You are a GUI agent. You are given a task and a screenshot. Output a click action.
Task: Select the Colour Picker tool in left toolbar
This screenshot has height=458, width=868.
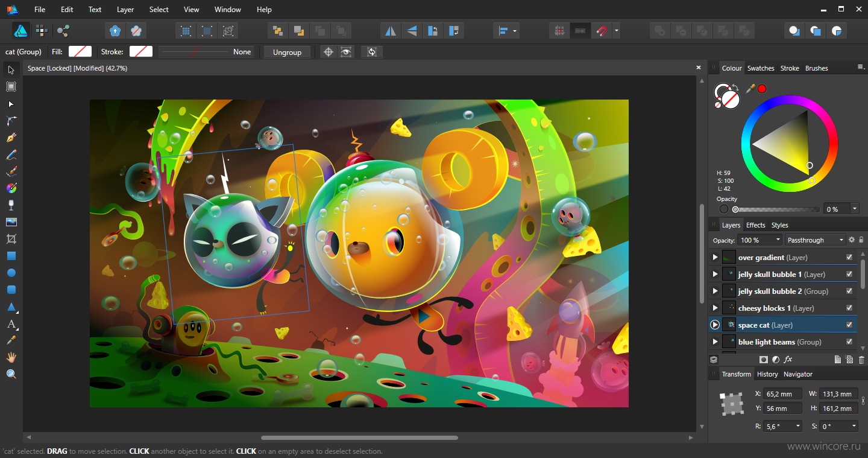(x=11, y=341)
